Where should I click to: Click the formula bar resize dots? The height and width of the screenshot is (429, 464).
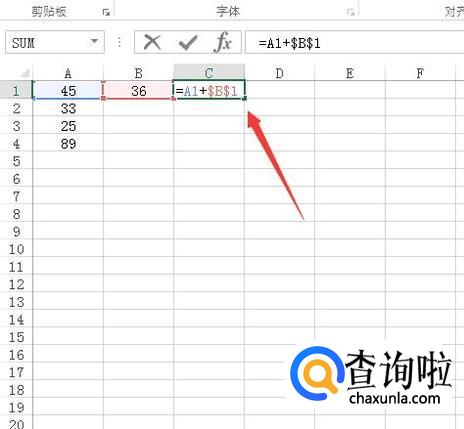pyautogui.click(x=119, y=42)
